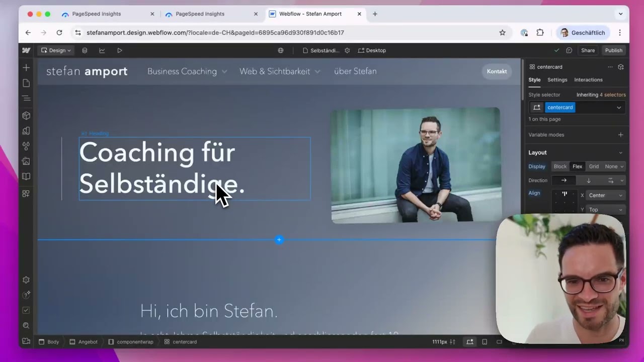Screen dimensions: 644x362
Task: Click the create component cube icon
Action: point(621,67)
